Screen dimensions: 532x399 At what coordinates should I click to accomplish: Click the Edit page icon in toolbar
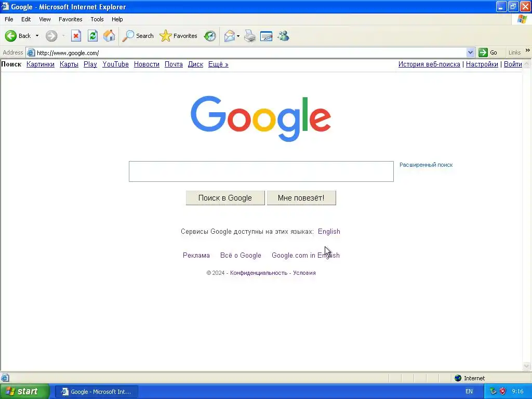(267, 36)
